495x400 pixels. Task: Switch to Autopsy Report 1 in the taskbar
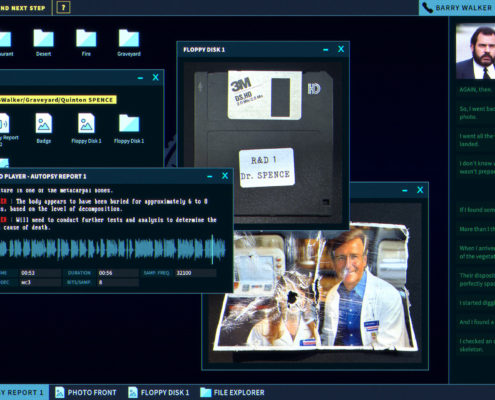23,392
